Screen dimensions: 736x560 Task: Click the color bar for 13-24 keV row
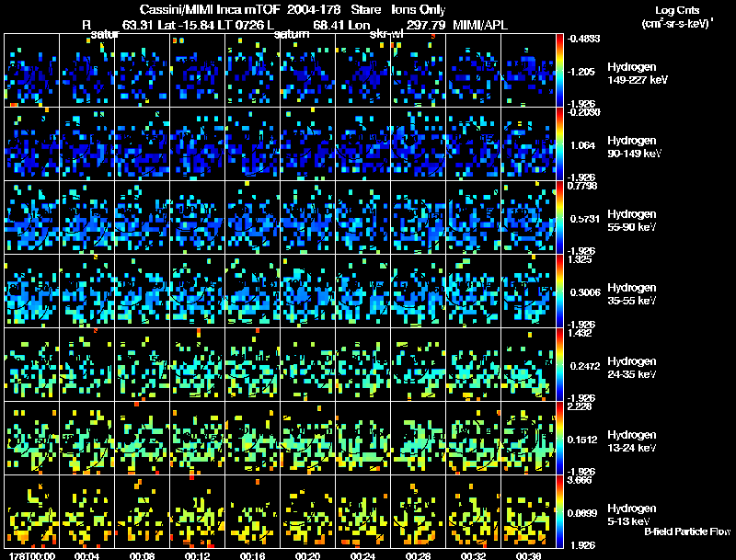point(559,438)
